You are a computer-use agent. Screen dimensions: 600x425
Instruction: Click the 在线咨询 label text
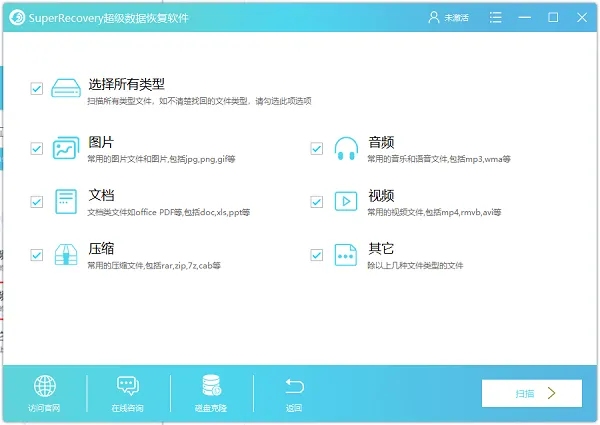pyautogui.click(x=127, y=408)
